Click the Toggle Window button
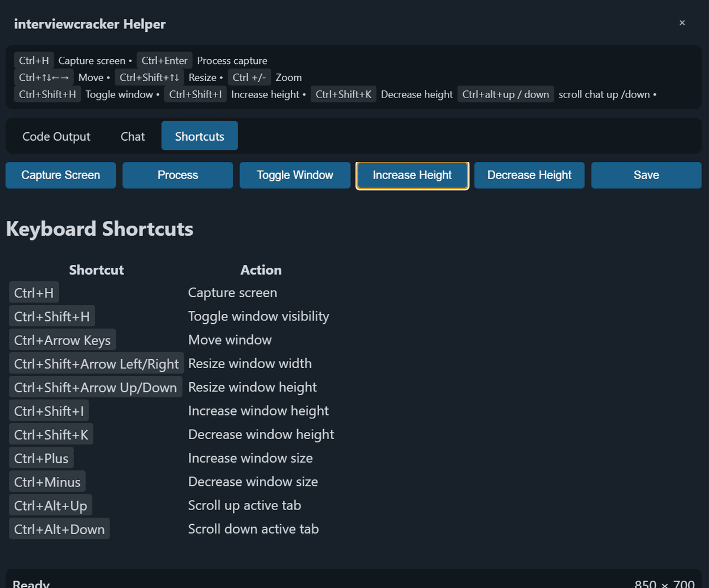Image resolution: width=709 pixels, height=588 pixels. 295,176
